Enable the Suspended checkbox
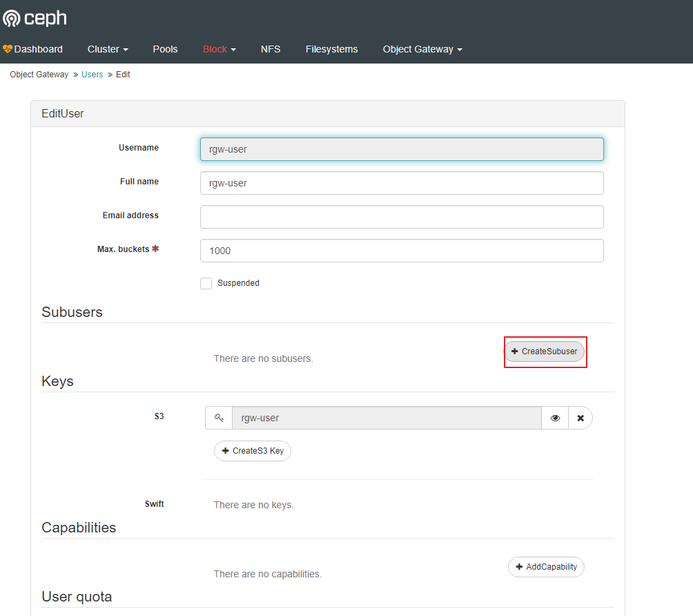 click(x=206, y=283)
